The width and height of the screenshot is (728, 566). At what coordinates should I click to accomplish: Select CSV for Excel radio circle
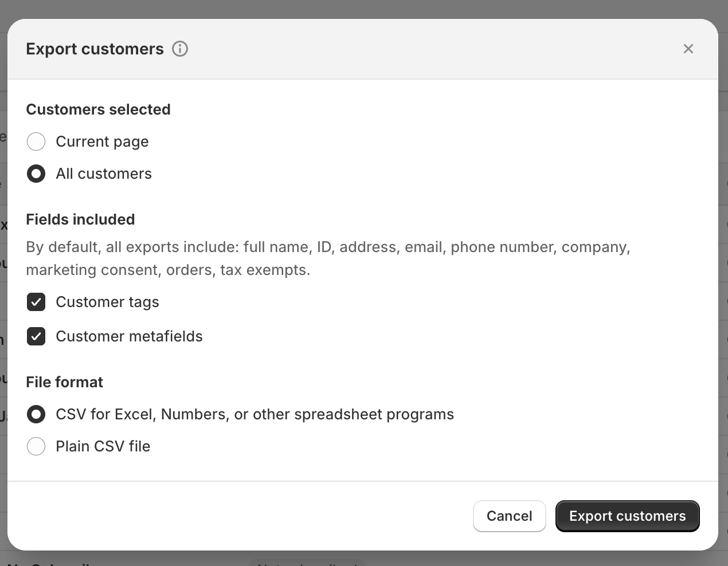click(36, 414)
